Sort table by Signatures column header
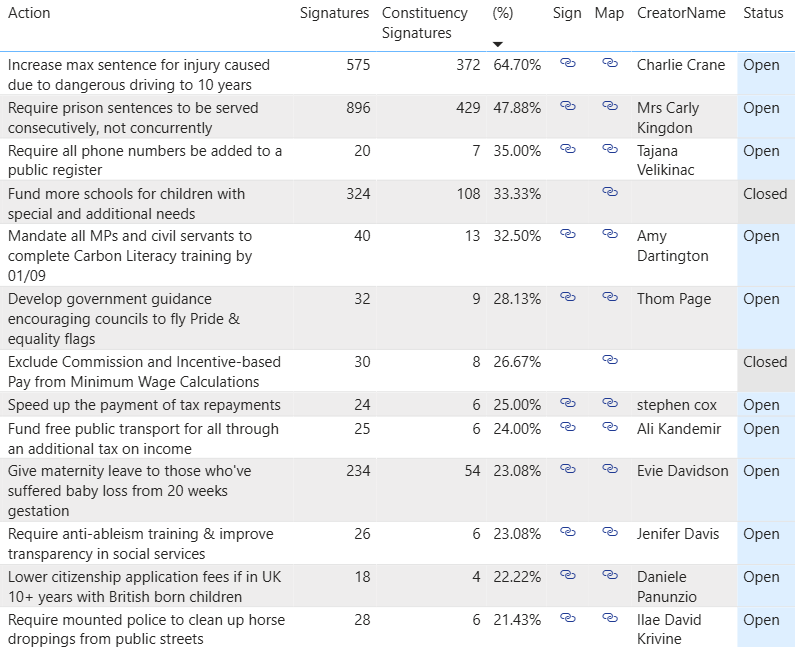The width and height of the screenshot is (795, 647). point(334,13)
